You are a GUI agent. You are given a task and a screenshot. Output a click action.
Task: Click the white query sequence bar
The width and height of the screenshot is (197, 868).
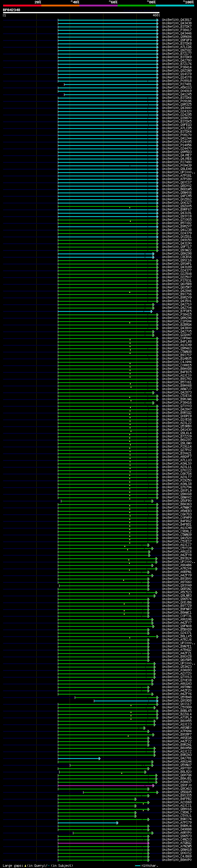[81, 13]
